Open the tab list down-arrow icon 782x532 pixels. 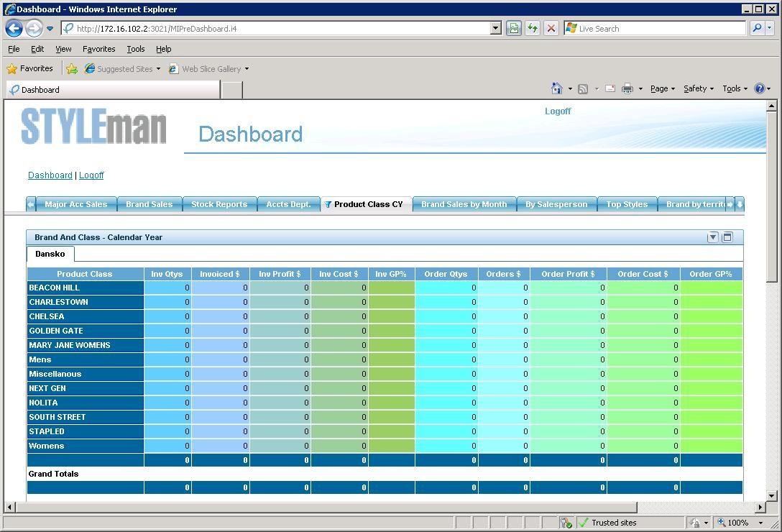[x=740, y=204]
